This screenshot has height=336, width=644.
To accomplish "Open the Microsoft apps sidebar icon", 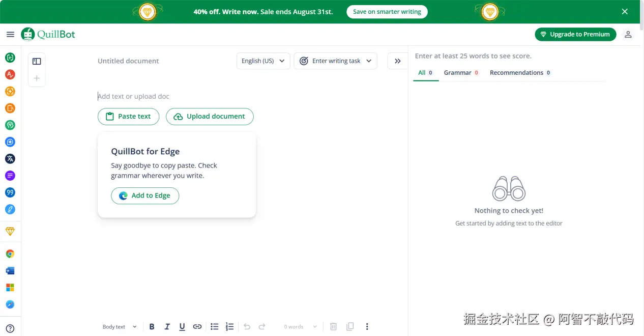I will click(x=10, y=288).
